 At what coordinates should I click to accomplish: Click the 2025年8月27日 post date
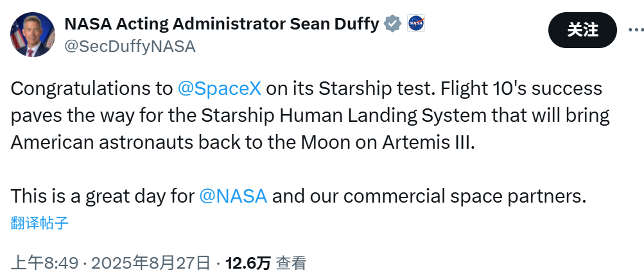(x=151, y=263)
